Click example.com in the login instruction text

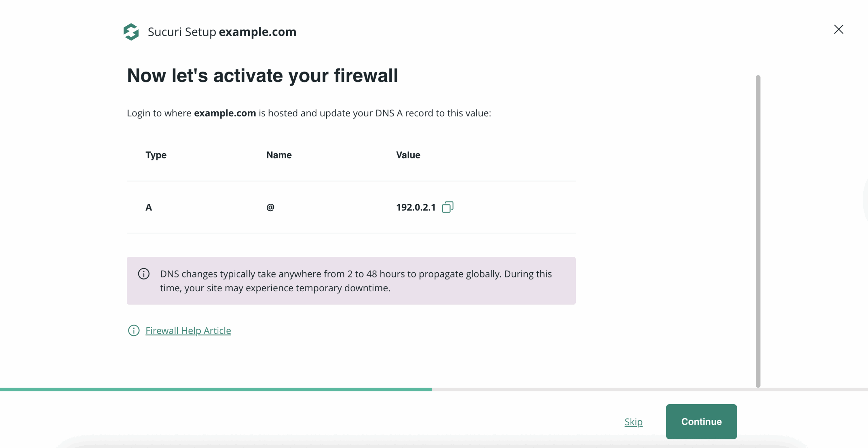[225, 113]
